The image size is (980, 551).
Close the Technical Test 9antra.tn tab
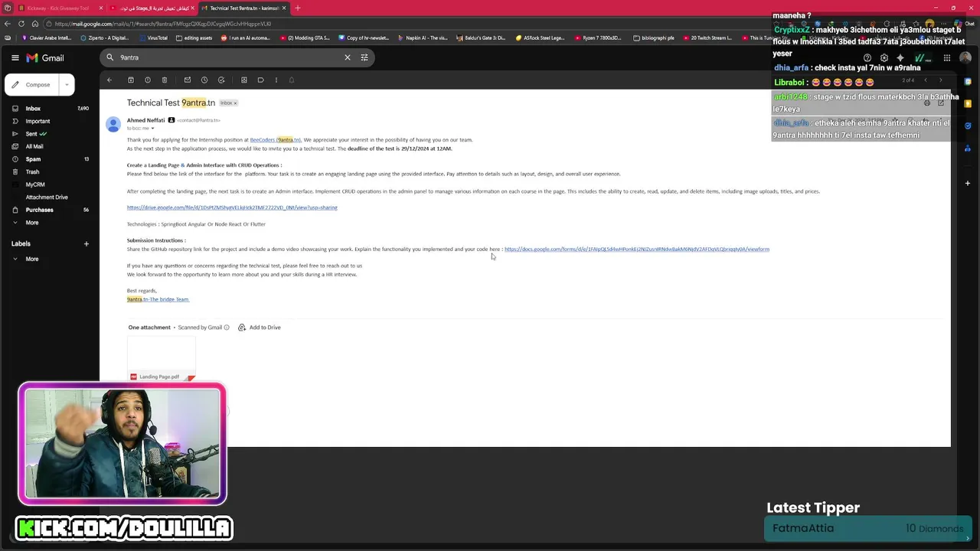coord(284,8)
